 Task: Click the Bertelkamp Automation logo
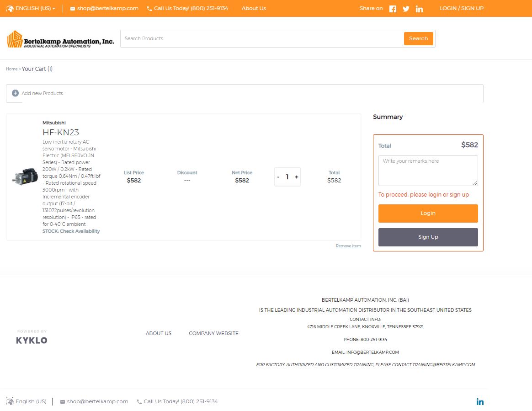pyautogui.click(x=60, y=39)
